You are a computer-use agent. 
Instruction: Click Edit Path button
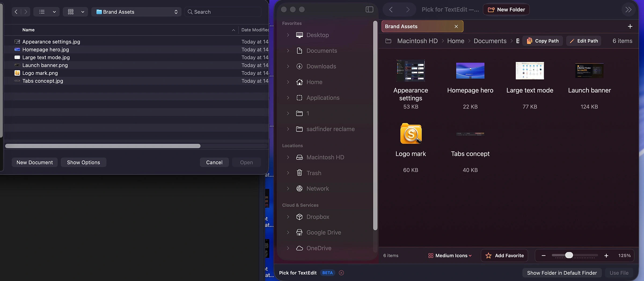click(x=584, y=41)
